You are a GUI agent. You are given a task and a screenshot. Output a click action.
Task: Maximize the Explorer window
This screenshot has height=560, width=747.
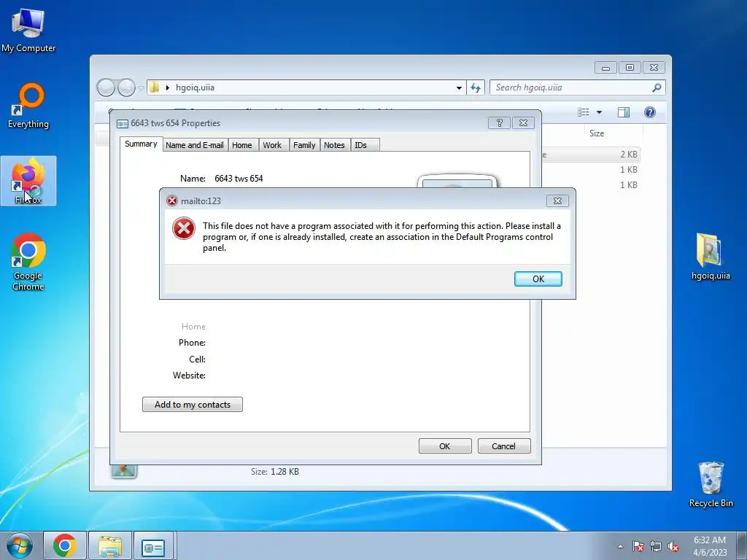(630, 68)
